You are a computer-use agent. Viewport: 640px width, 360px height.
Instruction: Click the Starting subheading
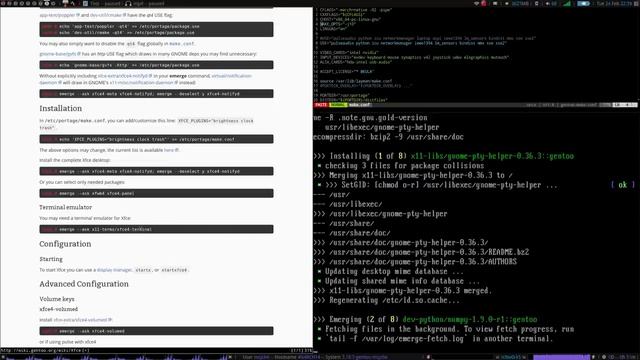point(51,259)
